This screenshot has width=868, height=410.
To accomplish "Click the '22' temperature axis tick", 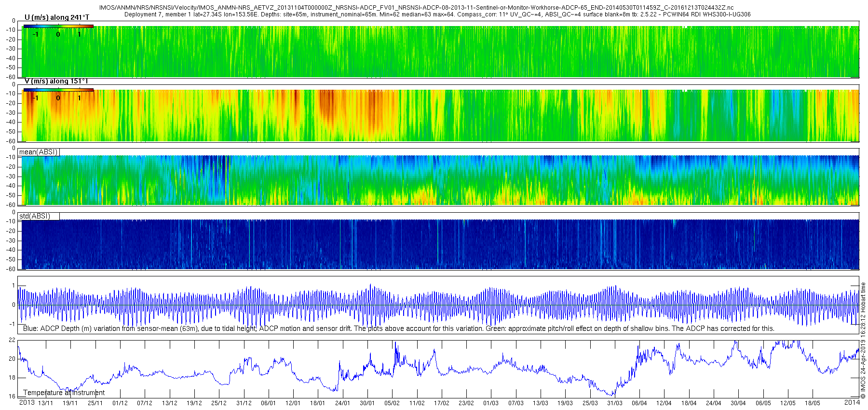I will [12, 340].
